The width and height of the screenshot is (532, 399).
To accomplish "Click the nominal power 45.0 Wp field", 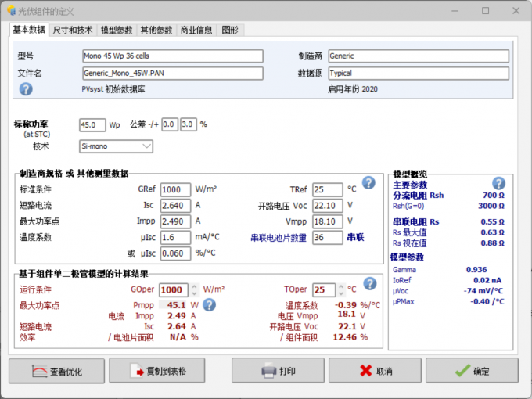I will 92,125.
